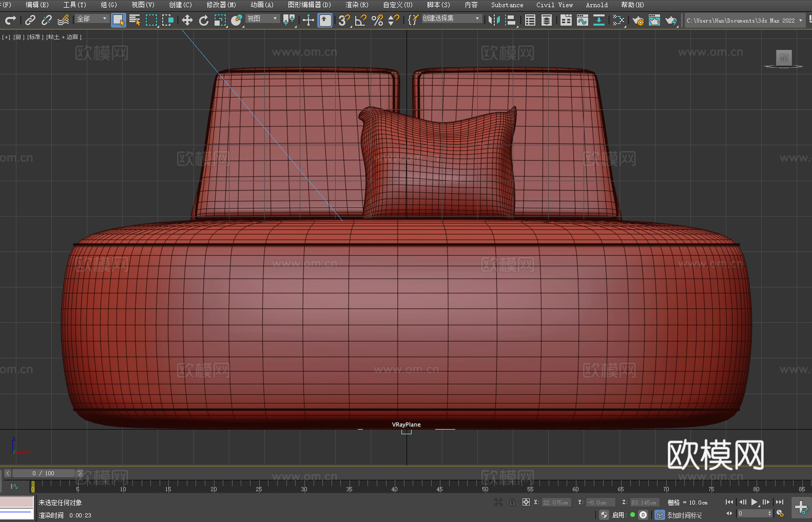The width and height of the screenshot is (812, 522).
Task: Toggle 3D Snaps
Action: (344, 20)
